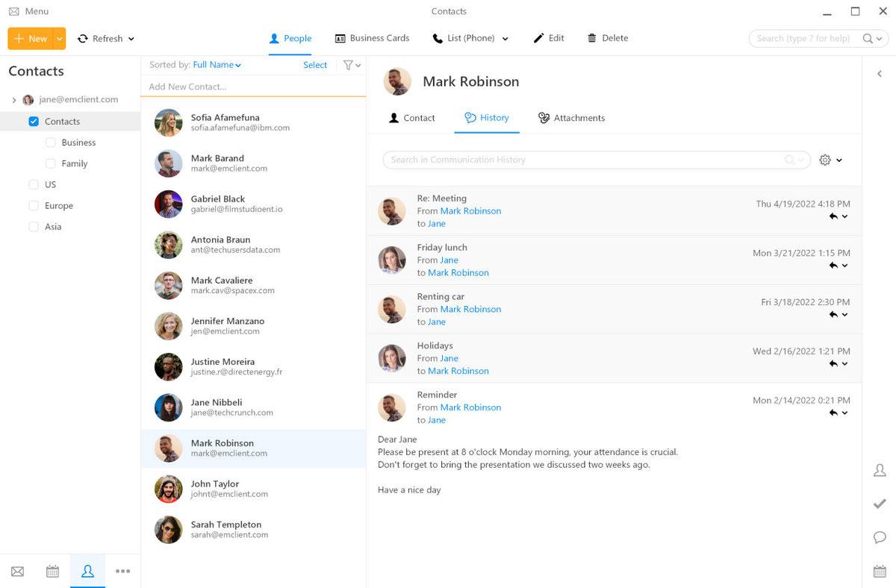Image resolution: width=896 pixels, height=588 pixels.
Task: Click the Search in Communication History field
Action: [582, 160]
